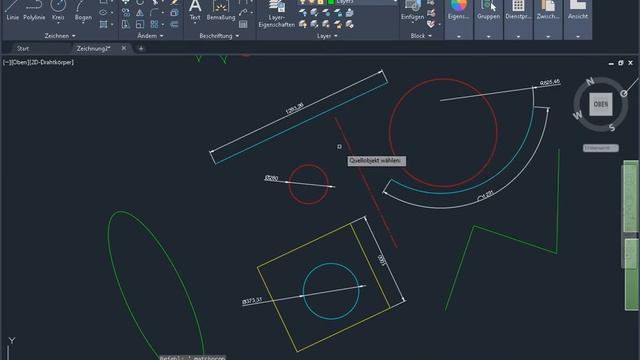640x360 pixels.
Task: Click the copy tool in Ändern
Action: pos(126,13)
